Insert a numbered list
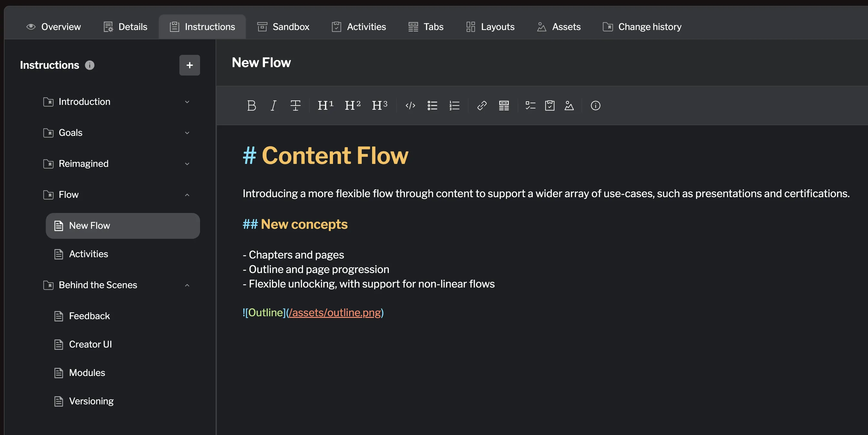Image resolution: width=868 pixels, height=435 pixels. [454, 106]
